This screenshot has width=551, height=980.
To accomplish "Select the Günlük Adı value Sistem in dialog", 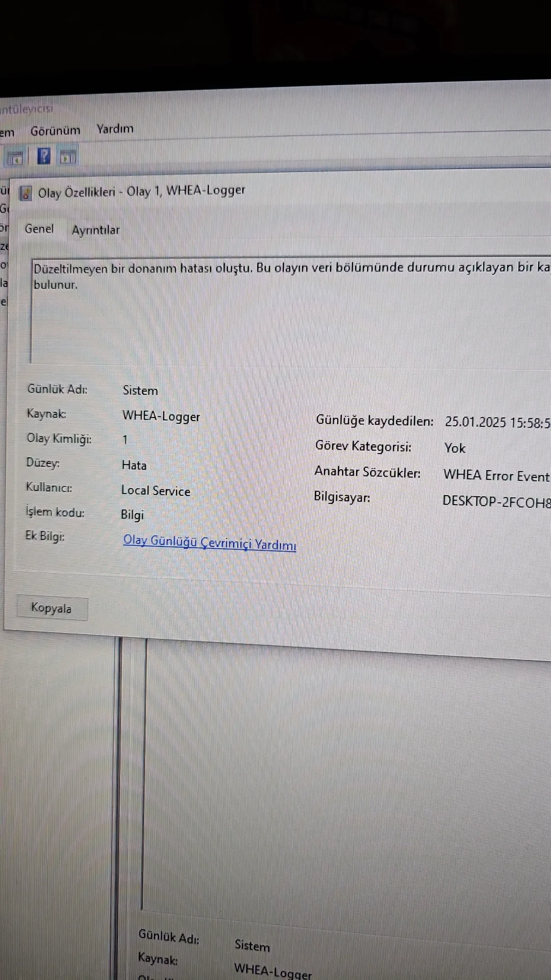I will (x=140, y=390).
